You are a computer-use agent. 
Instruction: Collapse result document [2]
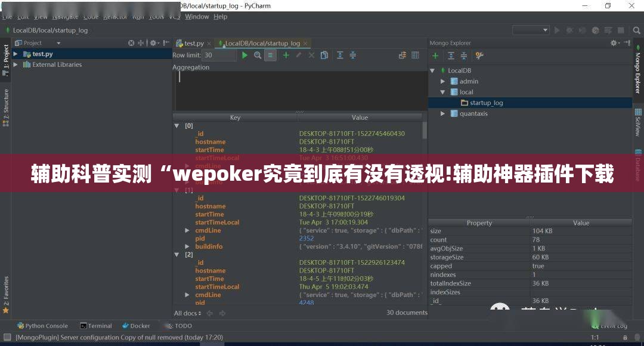click(177, 255)
